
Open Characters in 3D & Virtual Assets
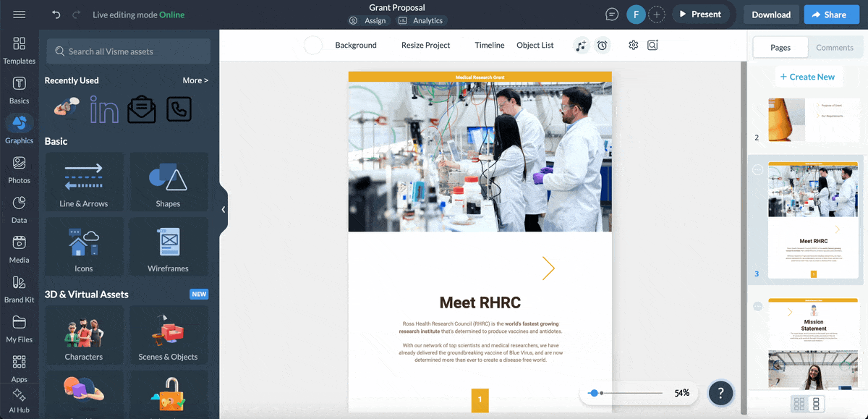[84, 335]
